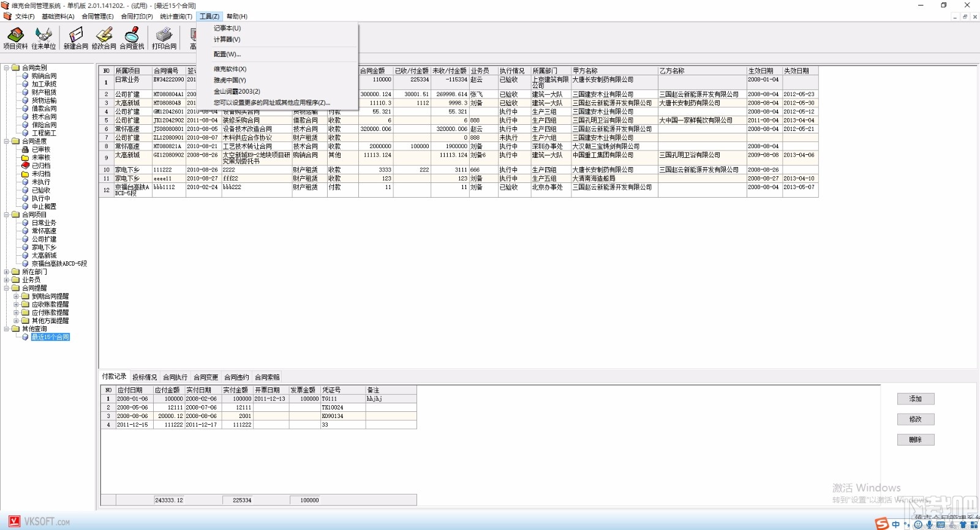Switch to the 合同索赔 tab

[267, 378]
